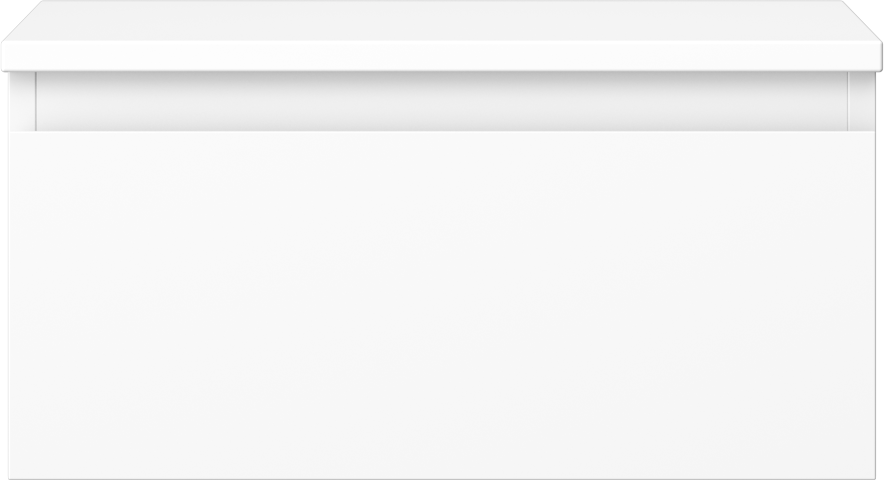Select the drawer's bottom edge
Viewport: 884px width, 481px height.
442,479
